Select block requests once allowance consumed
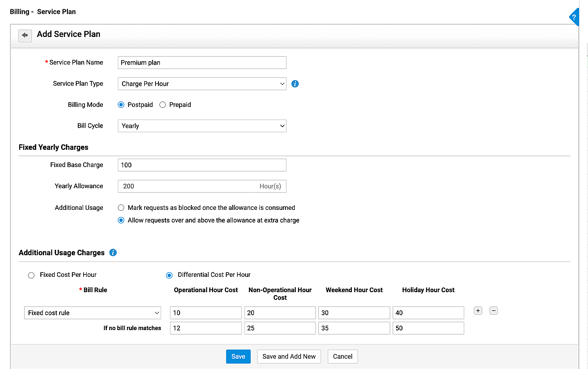 (121, 208)
